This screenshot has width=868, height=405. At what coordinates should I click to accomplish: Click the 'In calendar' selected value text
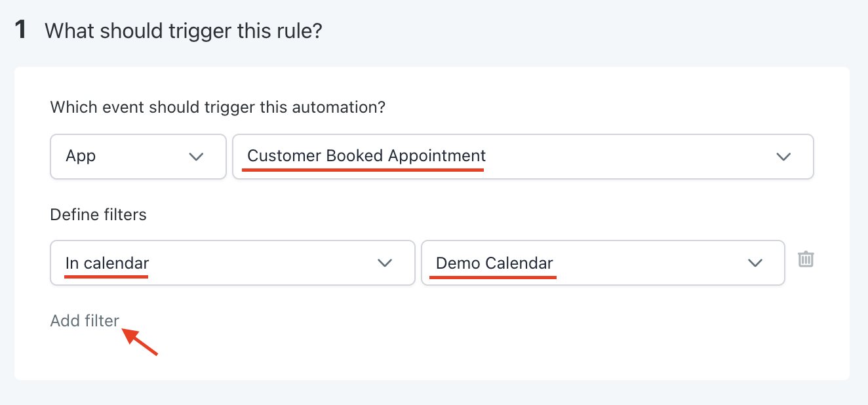point(107,263)
